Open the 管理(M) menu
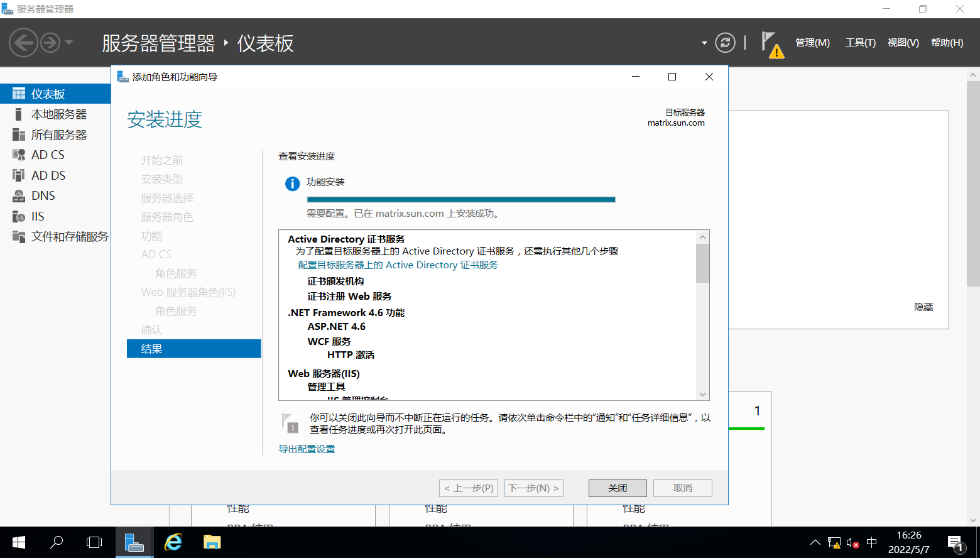Viewport: 980px width, 558px height. click(x=812, y=43)
